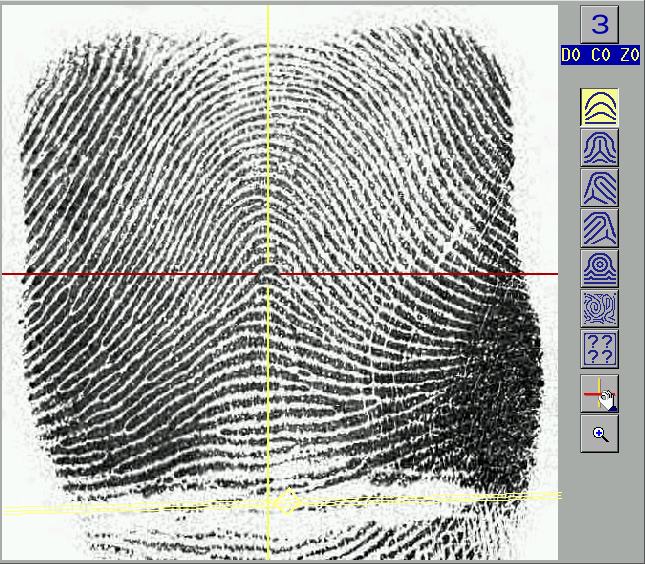
Task: Select the complex scarred pattern icon
Action: 599,309
